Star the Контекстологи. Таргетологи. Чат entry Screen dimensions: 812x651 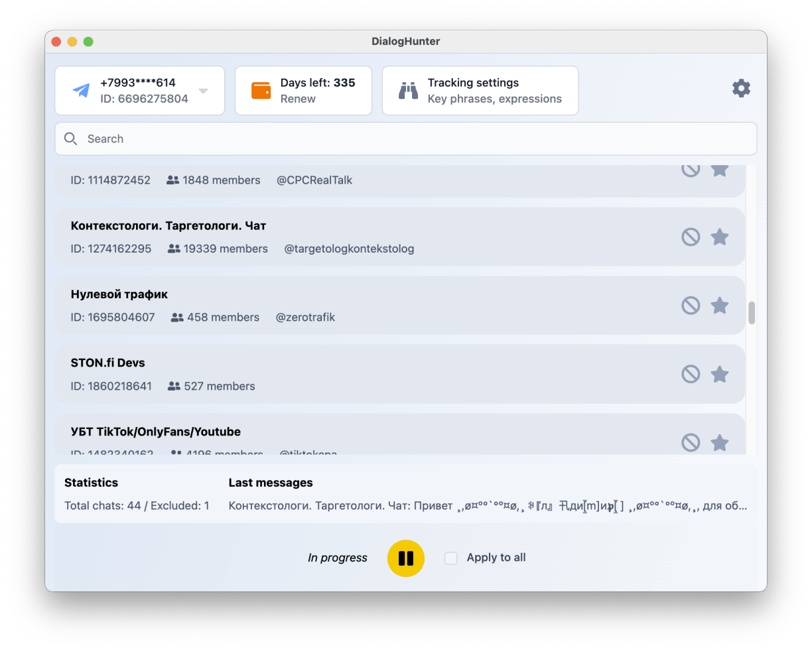720,237
